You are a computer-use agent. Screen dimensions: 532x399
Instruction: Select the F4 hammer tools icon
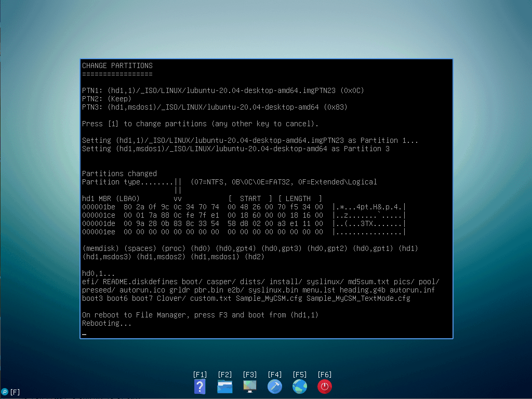point(275,387)
